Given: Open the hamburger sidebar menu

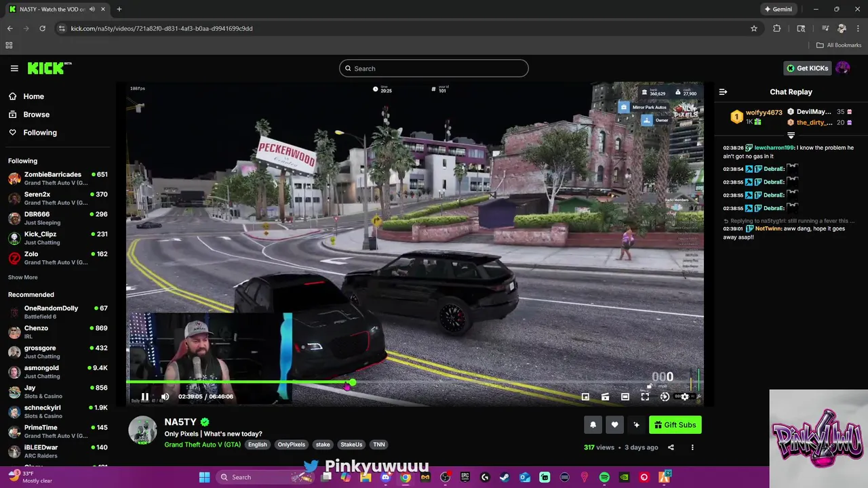Looking at the screenshot, I should tap(14, 68).
